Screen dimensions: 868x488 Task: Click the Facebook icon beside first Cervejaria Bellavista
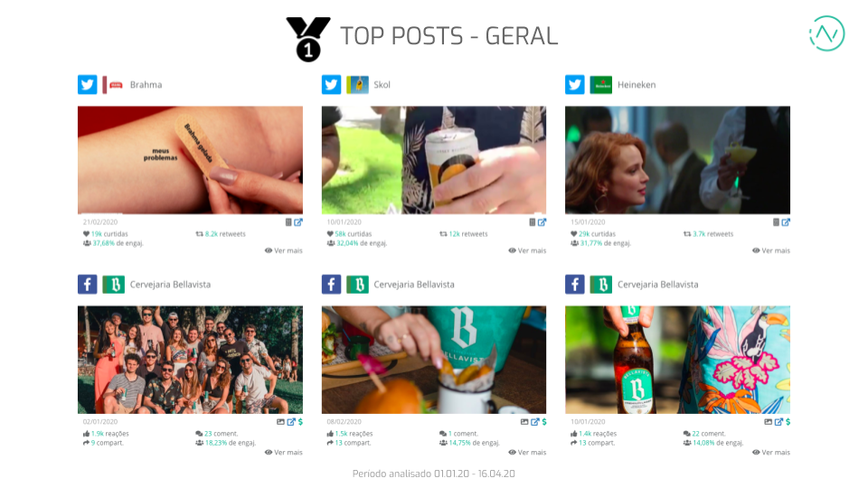pos(88,285)
